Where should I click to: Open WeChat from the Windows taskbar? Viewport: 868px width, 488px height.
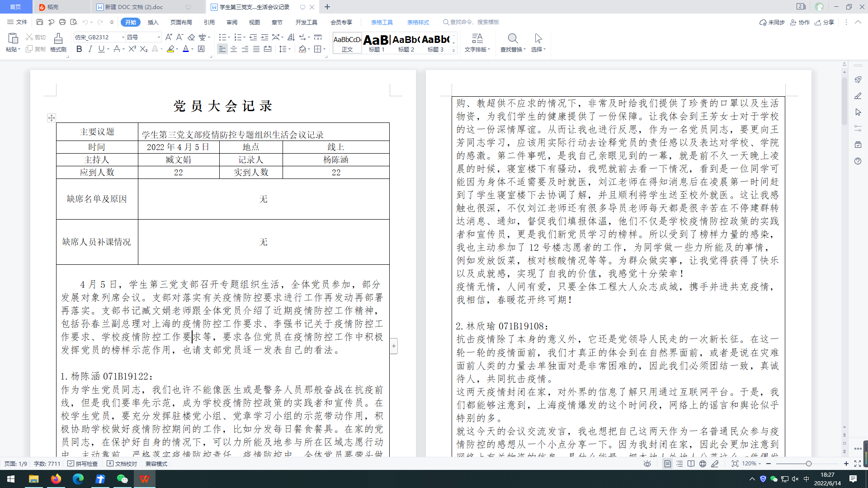pyautogui.click(x=122, y=479)
